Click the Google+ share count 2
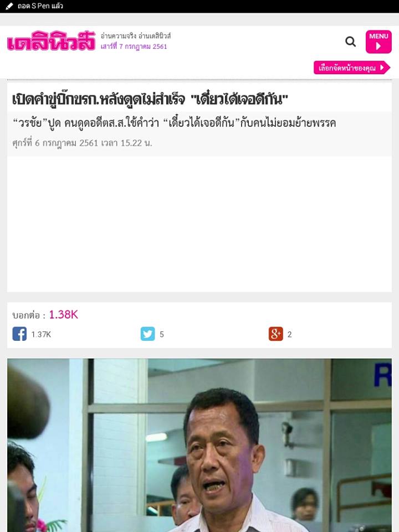399x532 pixels. pos(289,335)
